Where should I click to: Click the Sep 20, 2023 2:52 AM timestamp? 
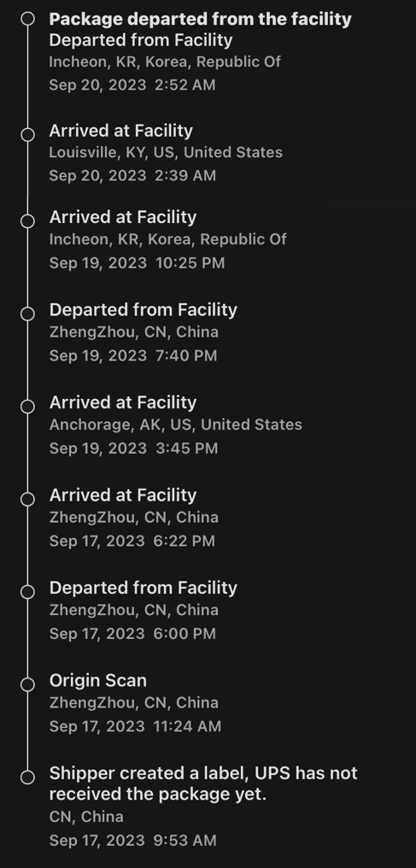132,85
